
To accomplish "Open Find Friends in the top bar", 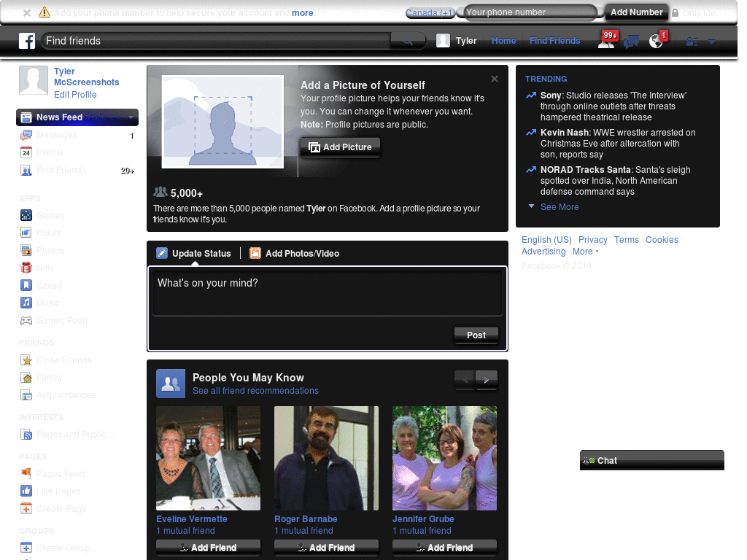I will [x=554, y=41].
